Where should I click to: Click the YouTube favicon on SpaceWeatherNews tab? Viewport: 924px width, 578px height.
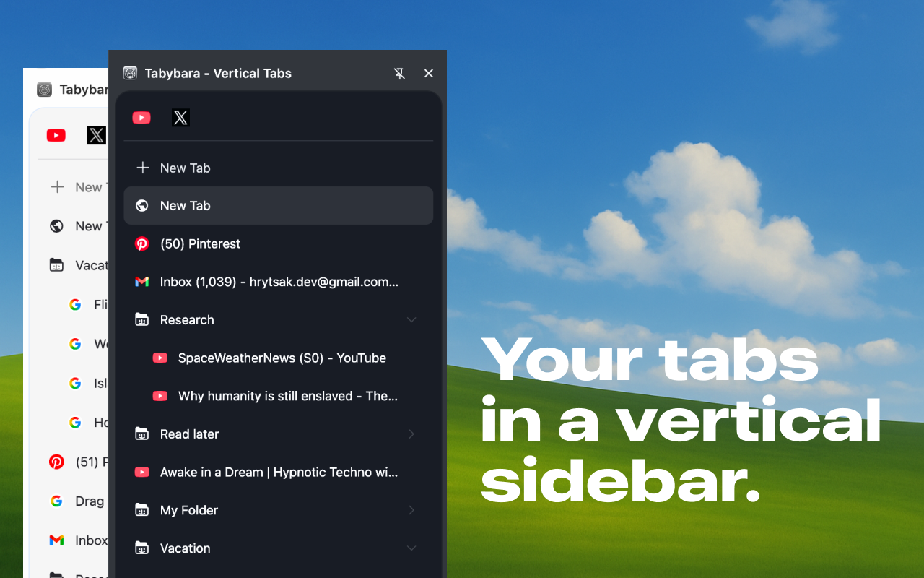click(160, 358)
